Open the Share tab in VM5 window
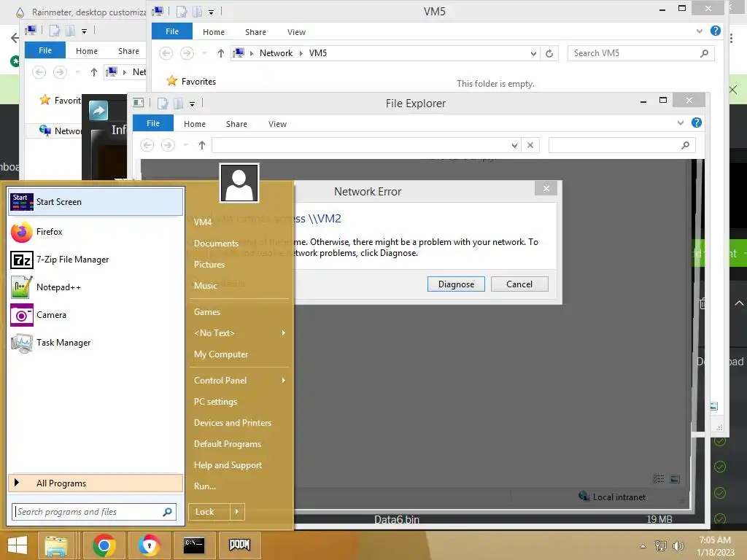The height and width of the screenshot is (560, 747). (x=255, y=32)
